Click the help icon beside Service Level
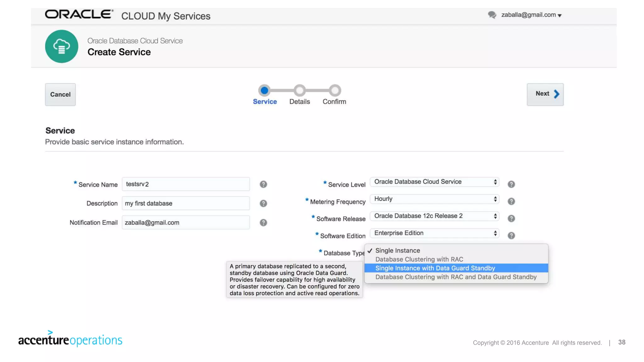Image resolution: width=644 pixels, height=362 pixels. [x=511, y=184]
